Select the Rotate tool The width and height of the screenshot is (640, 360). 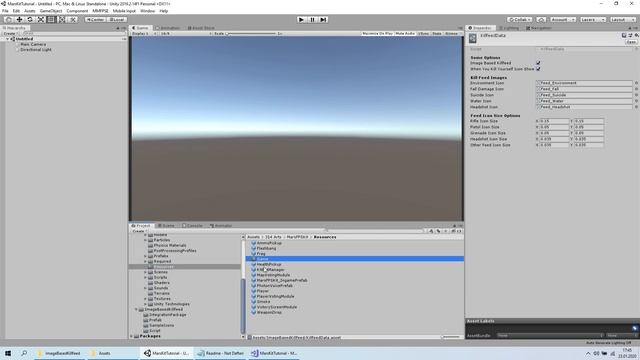[30, 19]
